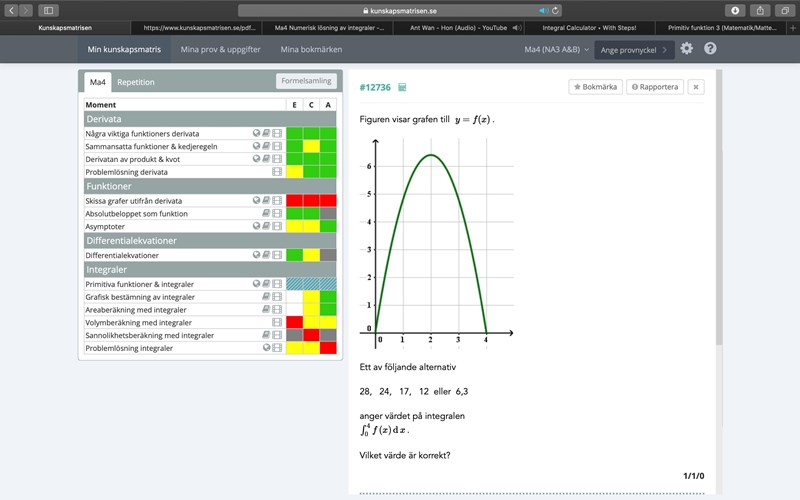Open the Ma4 (NA3 A&B) course dropdown
This screenshot has width=800, height=500.
tap(557, 48)
